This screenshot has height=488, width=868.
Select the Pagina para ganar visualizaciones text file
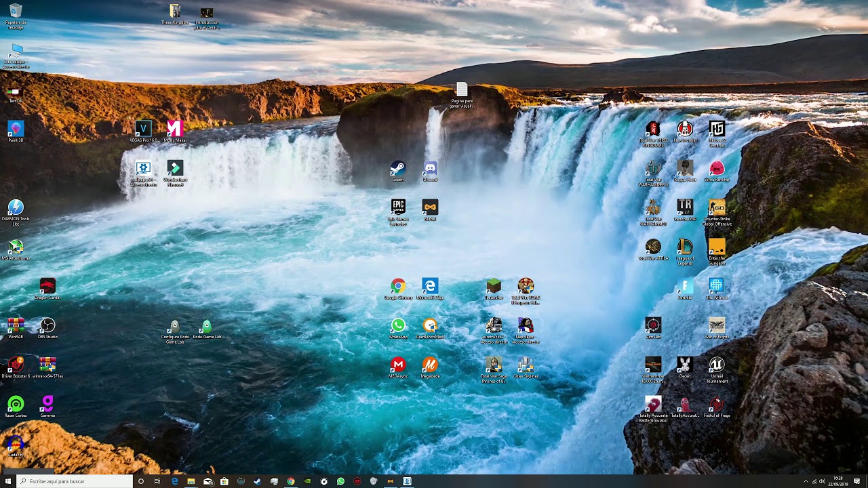(462, 95)
